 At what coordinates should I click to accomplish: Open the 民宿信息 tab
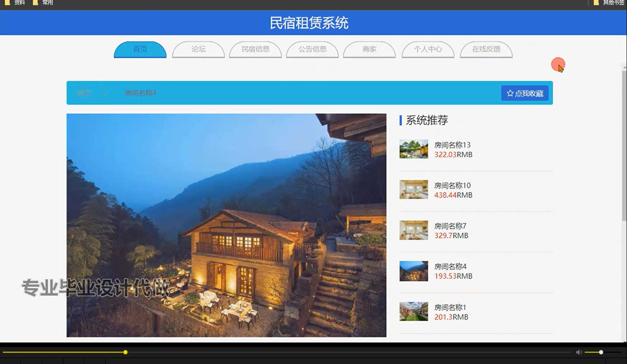pos(255,49)
